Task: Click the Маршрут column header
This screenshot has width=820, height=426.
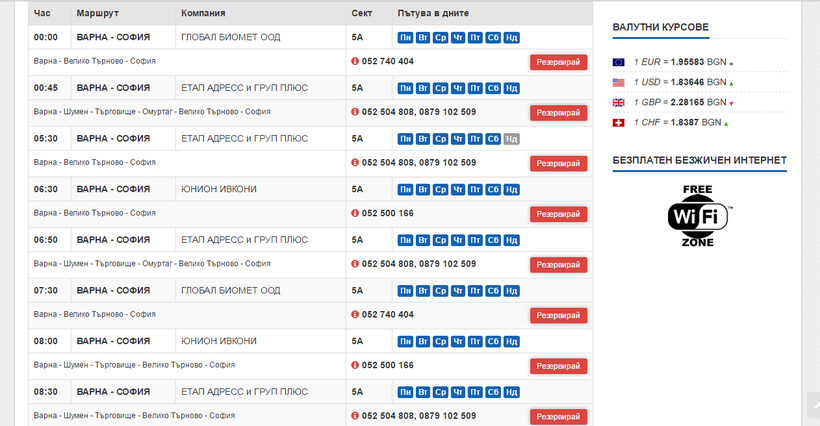Action: [x=98, y=13]
